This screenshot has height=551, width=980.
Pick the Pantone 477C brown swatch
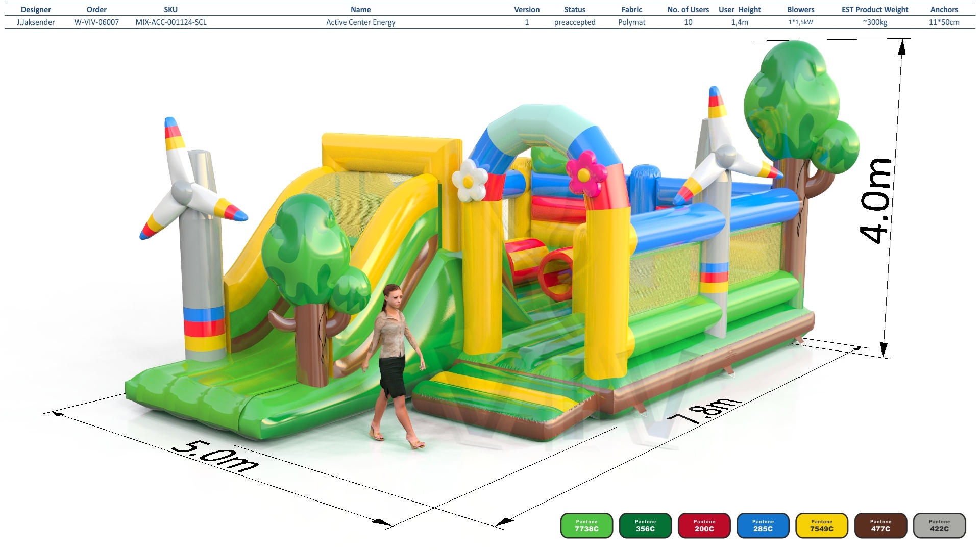tap(880, 525)
